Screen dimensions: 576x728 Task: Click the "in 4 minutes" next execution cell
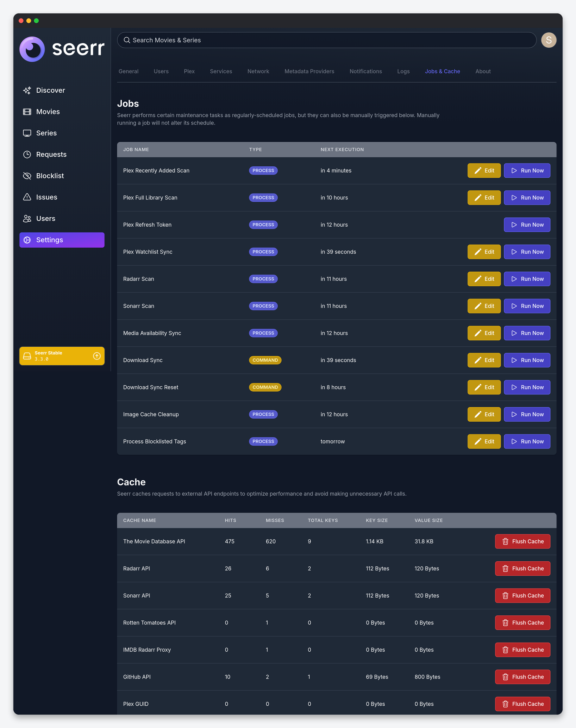pos(336,170)
